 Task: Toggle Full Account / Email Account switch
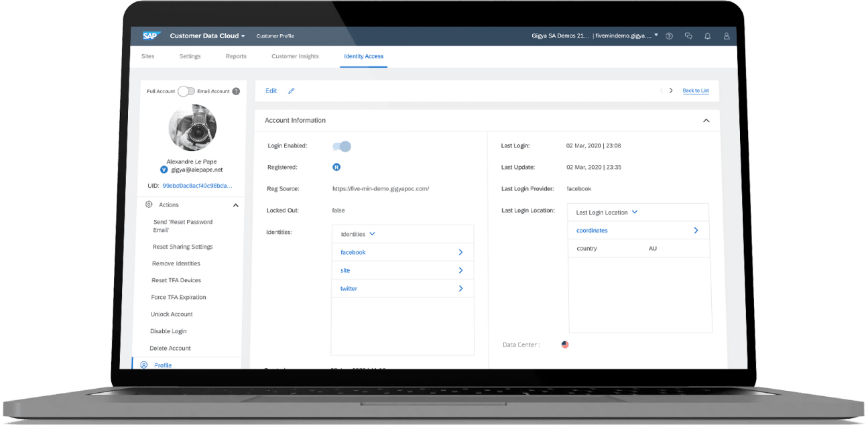click(186, 91)
